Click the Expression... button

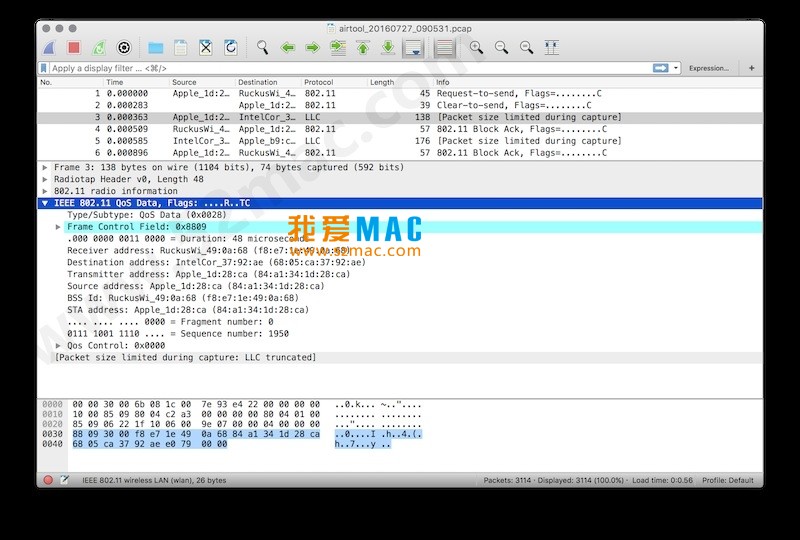[x=708, y=68]
